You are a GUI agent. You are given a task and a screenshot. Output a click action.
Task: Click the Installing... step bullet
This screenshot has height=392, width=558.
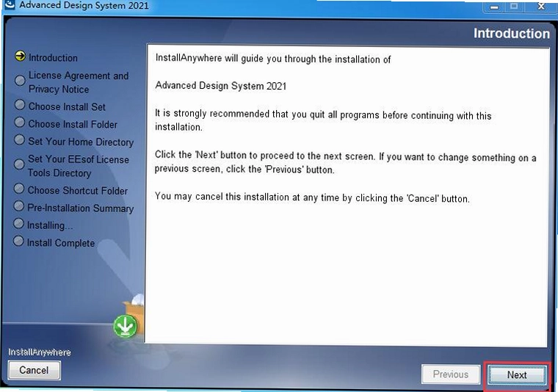pyautogui.click(x=18, y=223)
